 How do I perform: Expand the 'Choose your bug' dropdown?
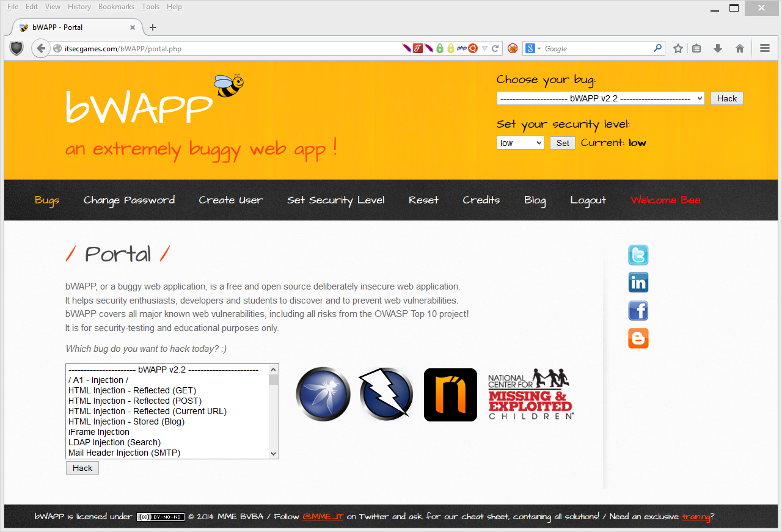[x=600, y=98]
